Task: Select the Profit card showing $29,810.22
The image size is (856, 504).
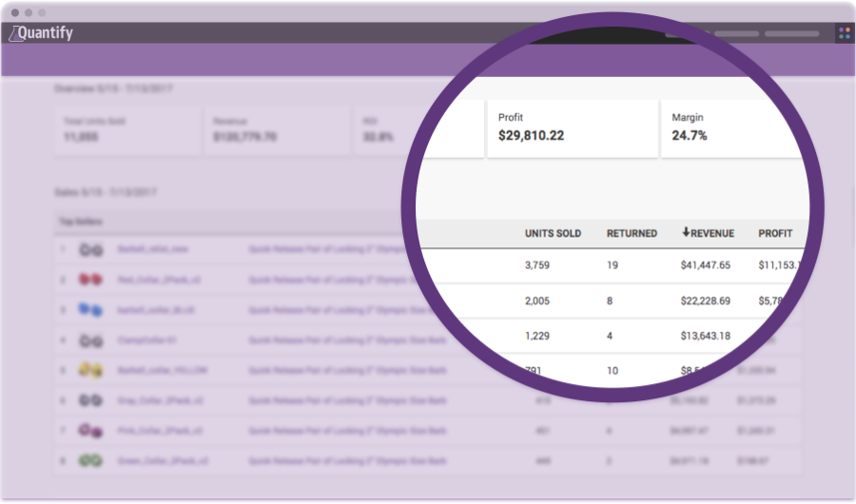Action: [573, 128]
